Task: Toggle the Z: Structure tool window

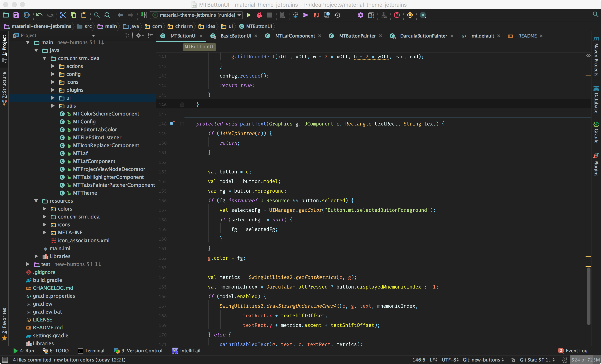Action: click(4, 89)
